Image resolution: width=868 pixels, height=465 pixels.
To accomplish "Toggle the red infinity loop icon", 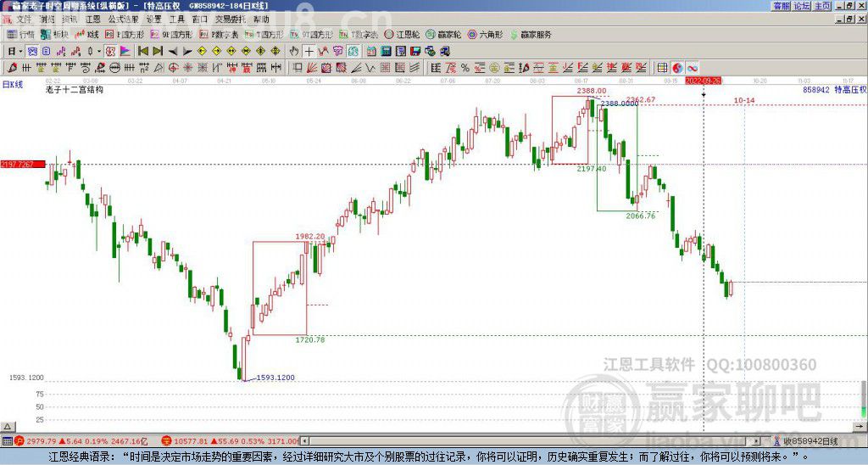I will (692, 68).
